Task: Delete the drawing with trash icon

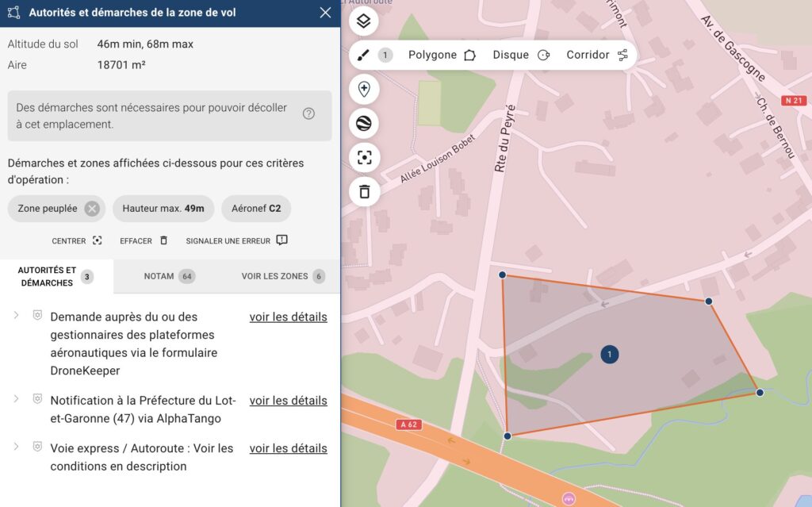Action: (x=364, y=191)
